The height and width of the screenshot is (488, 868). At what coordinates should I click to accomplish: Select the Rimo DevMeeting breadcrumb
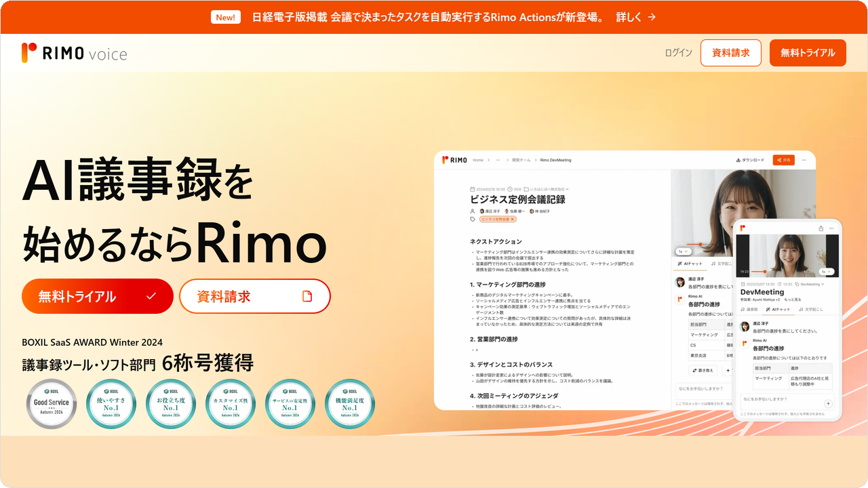point(555,160)
